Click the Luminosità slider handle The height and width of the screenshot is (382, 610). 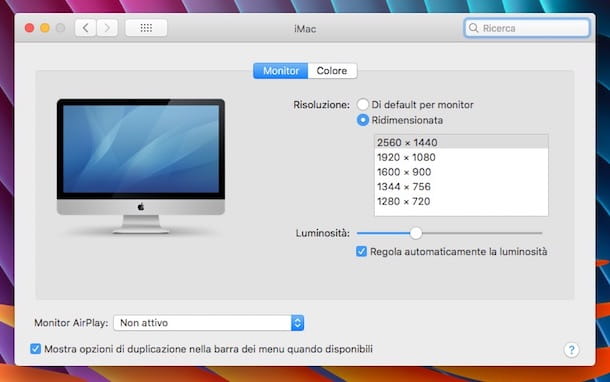pos(416,233)
